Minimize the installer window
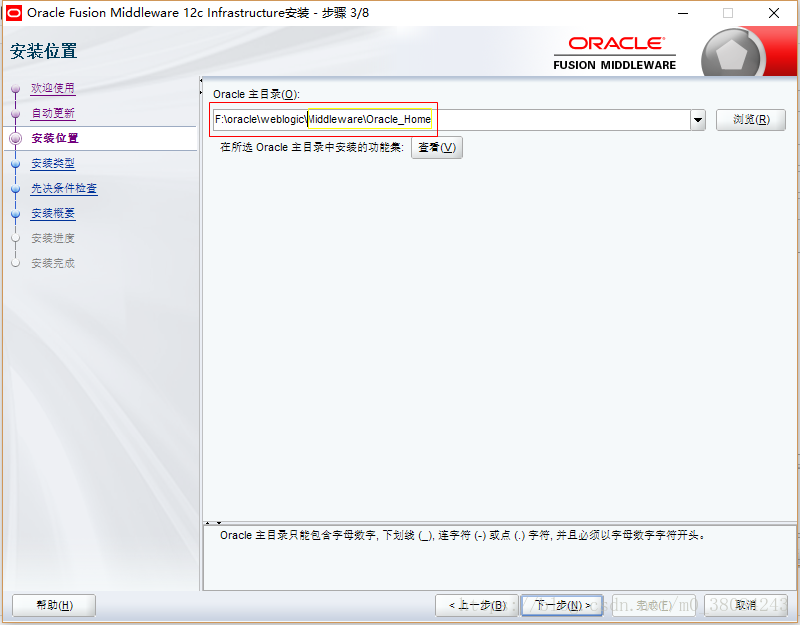 pyautogui.click(x=683, y=13)
